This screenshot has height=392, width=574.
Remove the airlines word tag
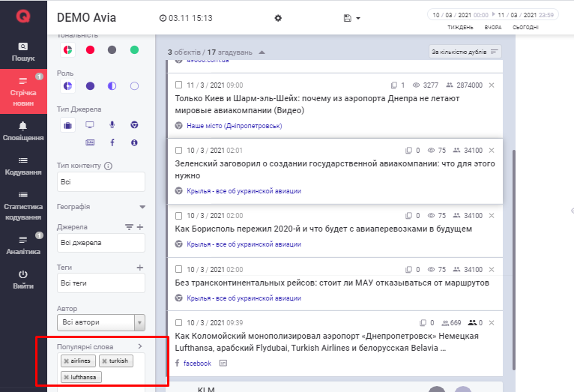click(x=66, y=361)
